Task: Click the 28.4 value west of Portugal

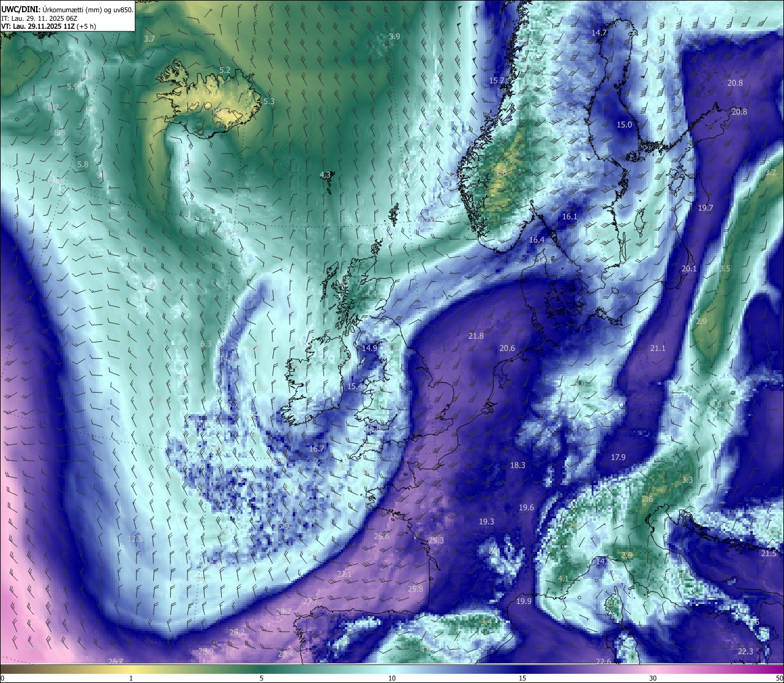Action: point(285,654)
